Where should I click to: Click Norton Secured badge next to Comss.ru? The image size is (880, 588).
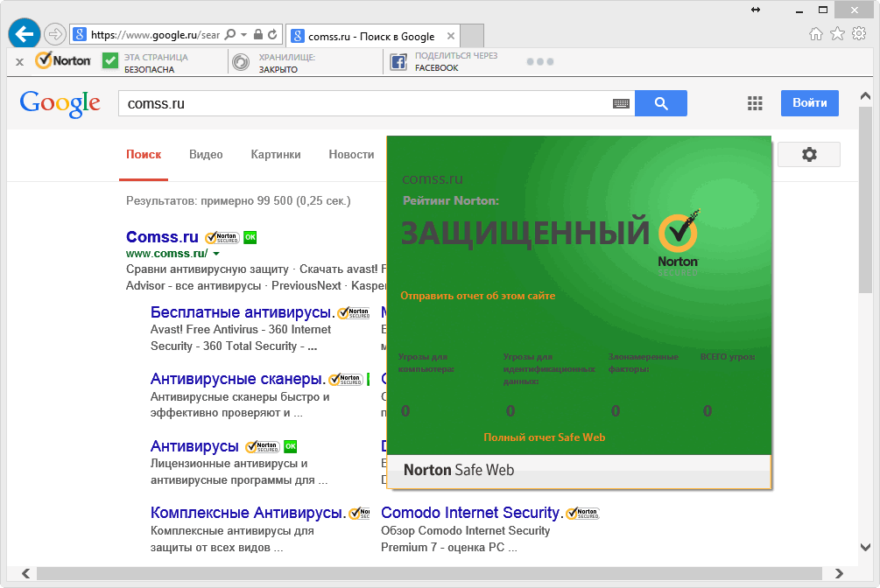(222, 237)
